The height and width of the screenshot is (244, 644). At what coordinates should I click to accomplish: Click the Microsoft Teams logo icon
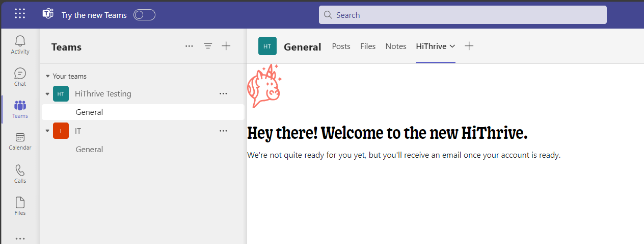coord(48,14)
